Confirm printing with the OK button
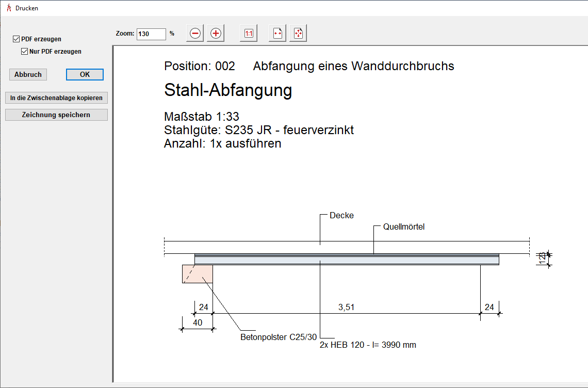588x388 pixels. [x=85, y=74]
